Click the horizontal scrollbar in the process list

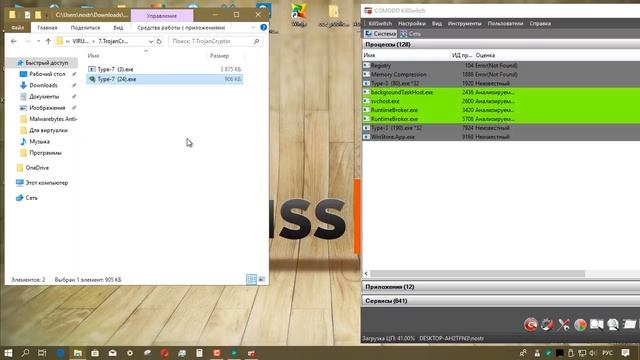[x=478, y=273]
